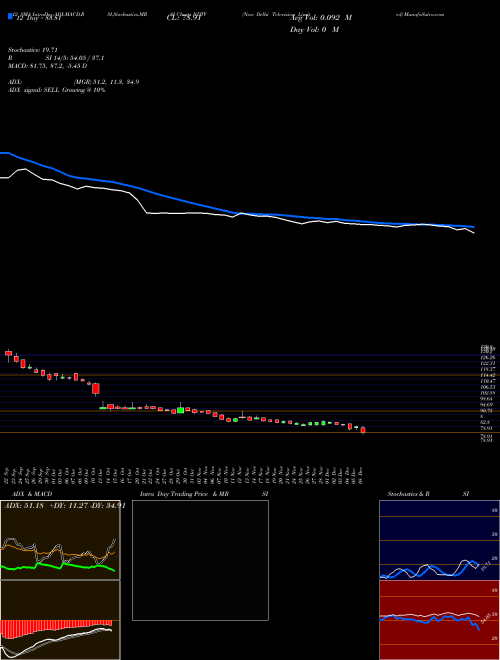Viewport: 500px width, 660px height.
Task: Click the last red candle at 78.91
Action: click(x=363, y=430)
